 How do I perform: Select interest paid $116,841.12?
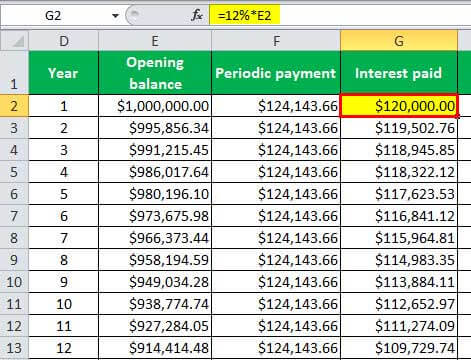click(399, 216)
